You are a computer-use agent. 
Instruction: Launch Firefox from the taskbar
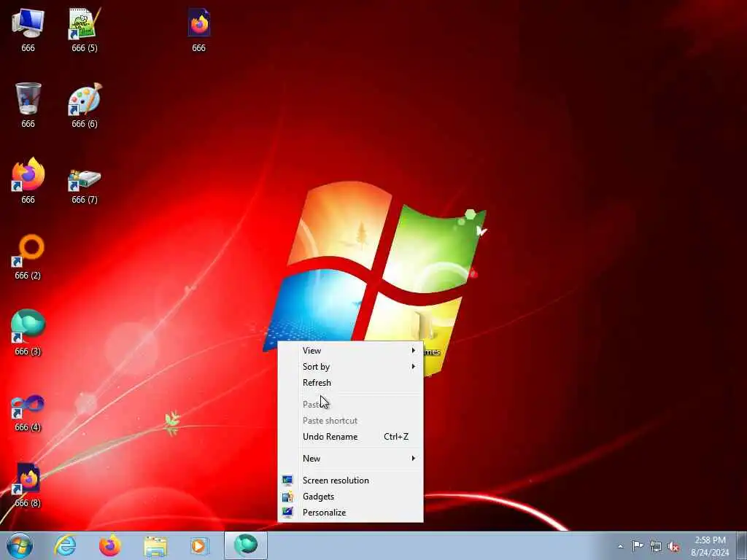[x=110, y=545]
